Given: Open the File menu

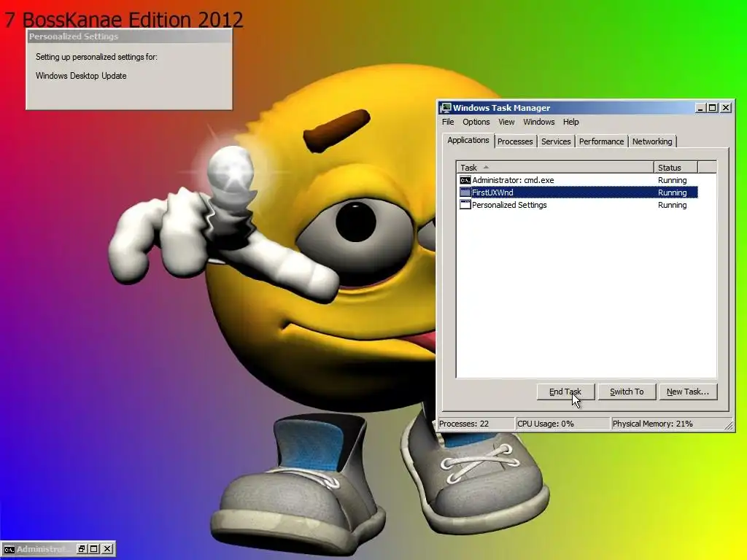Looking at the screenshot, I should tap(448, 122).
